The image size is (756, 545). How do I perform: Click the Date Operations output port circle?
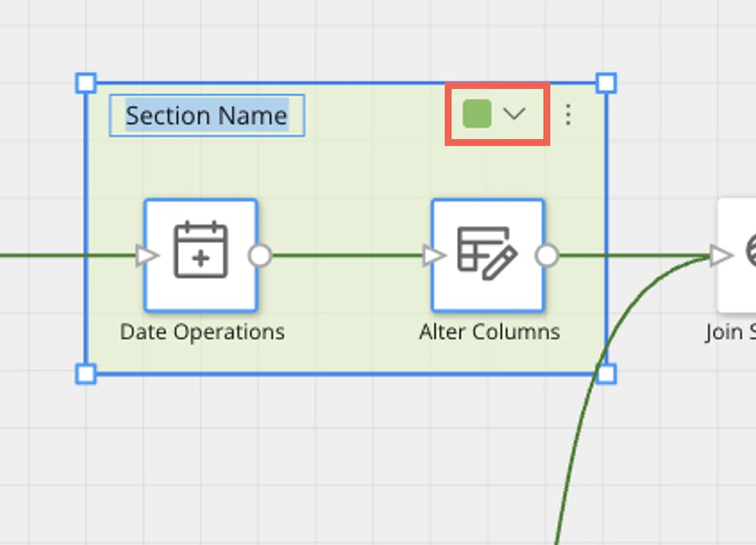click(x=260, y=256)
